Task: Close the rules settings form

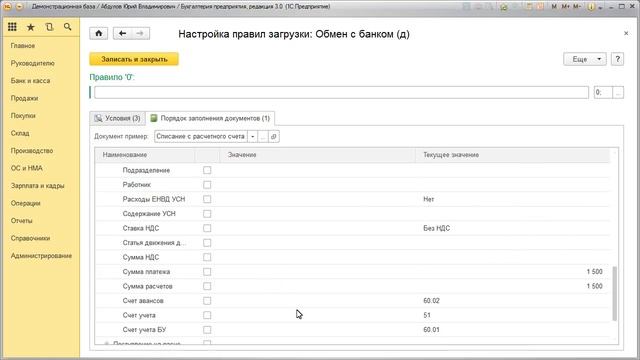Action: pos(626,33)
